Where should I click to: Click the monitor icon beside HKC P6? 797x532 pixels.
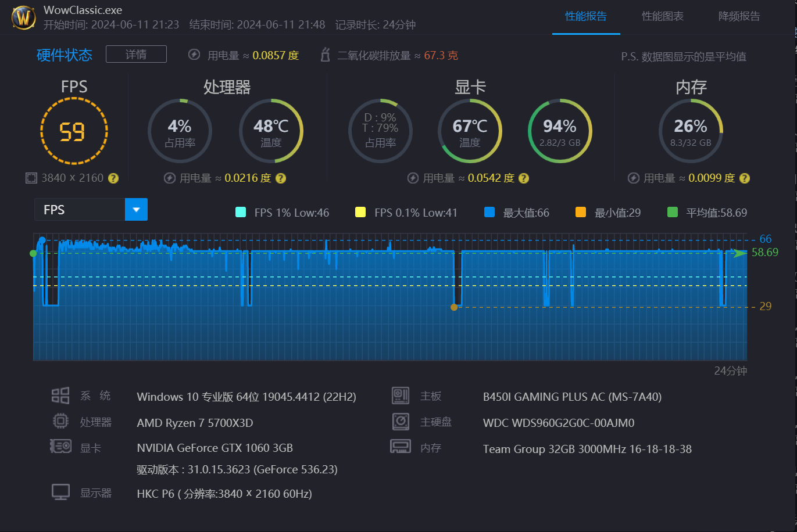60,493
